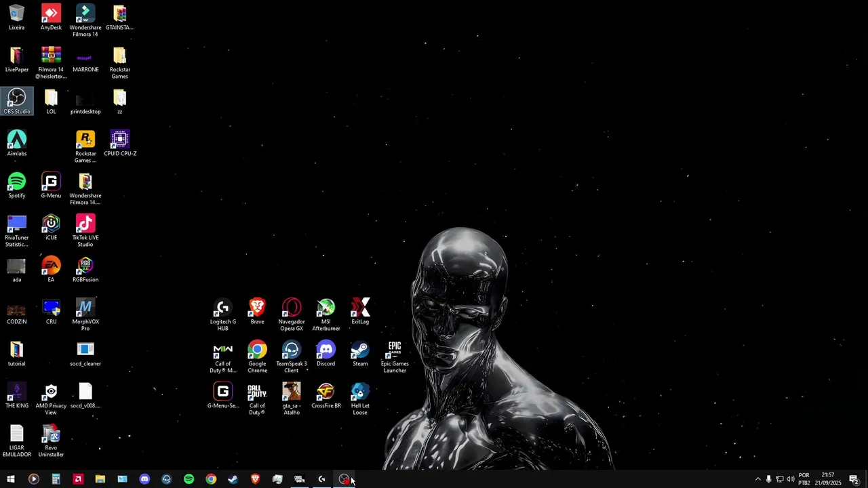The height and width of the screenshot is (488, 868).
Task: Select the Hell Let Loose shortcut
Action: [x=360, y=399]
